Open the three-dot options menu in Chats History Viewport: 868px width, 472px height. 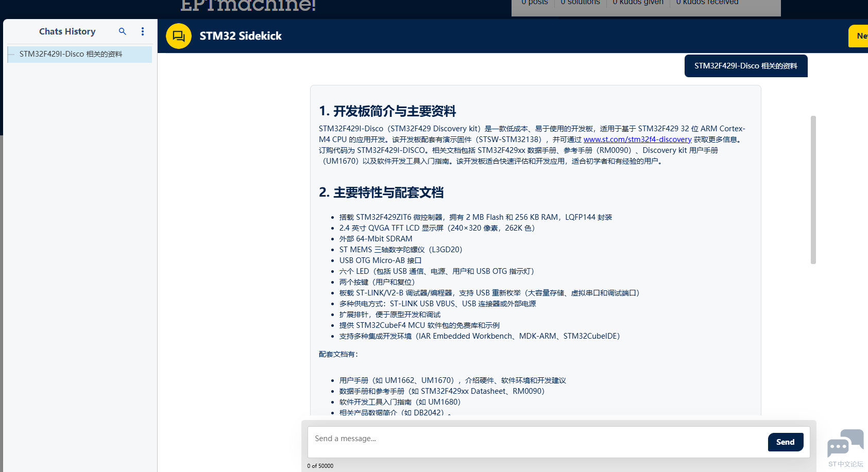point(143,31)
